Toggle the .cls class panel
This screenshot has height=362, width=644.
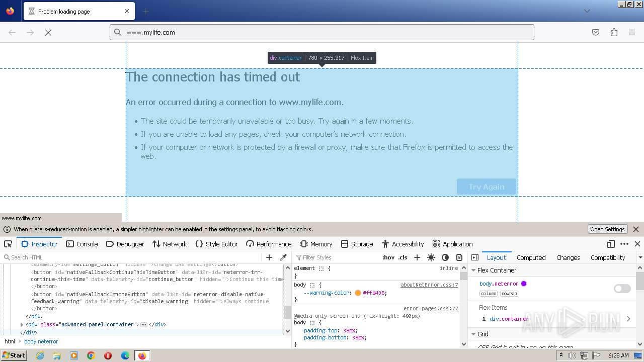[403, 257]
